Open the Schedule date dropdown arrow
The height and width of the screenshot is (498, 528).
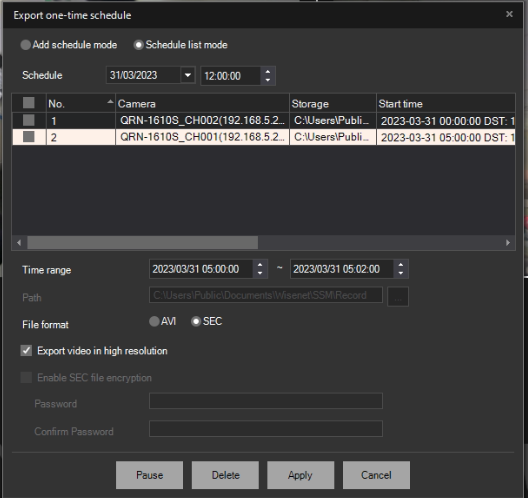pyautogui.click(x=188, y=75)
